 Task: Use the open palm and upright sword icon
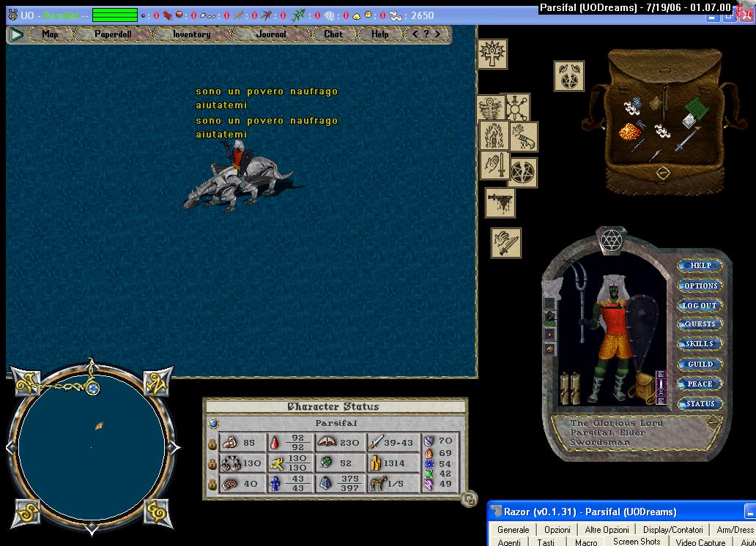494,165
